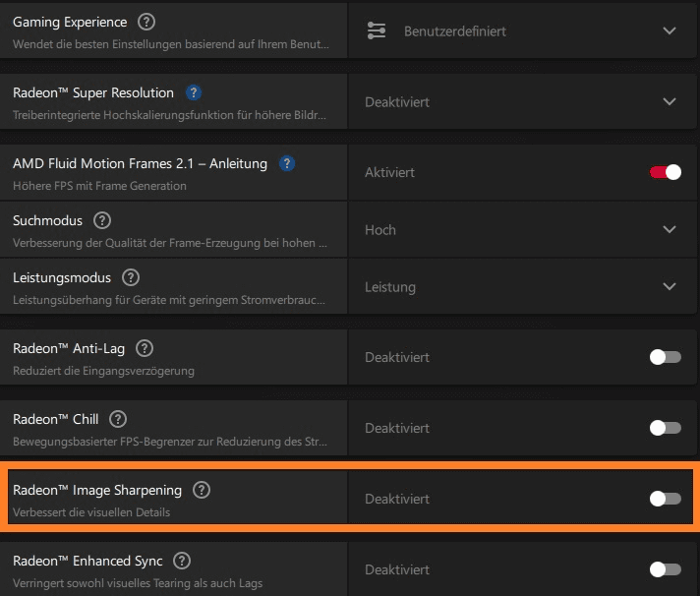The height and width of the screenshot is (596, 700).
Task: Click the Radeon Image Sharpening label
Action: tap(97, 490)
